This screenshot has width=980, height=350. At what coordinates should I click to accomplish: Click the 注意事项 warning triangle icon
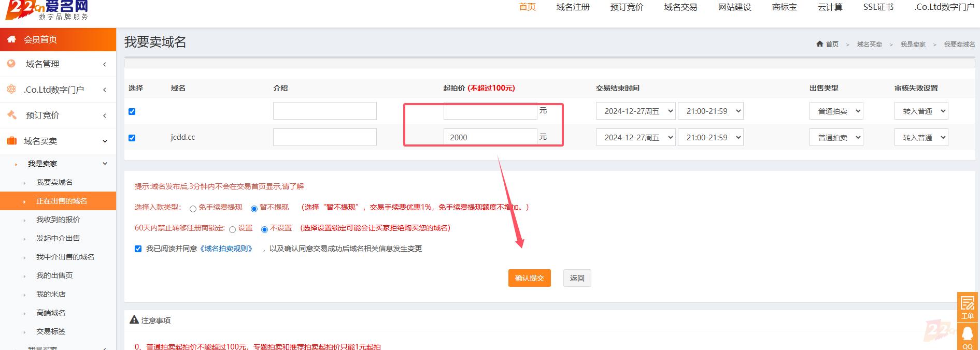tap(134, 320)
